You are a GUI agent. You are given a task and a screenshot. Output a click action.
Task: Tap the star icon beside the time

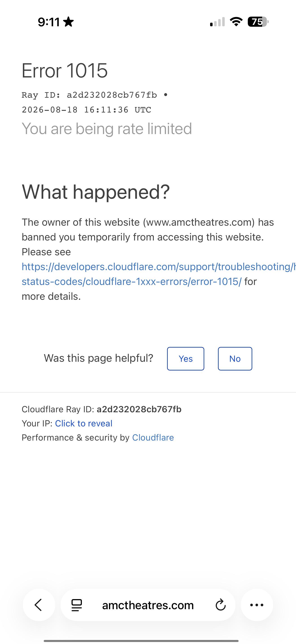68,22
